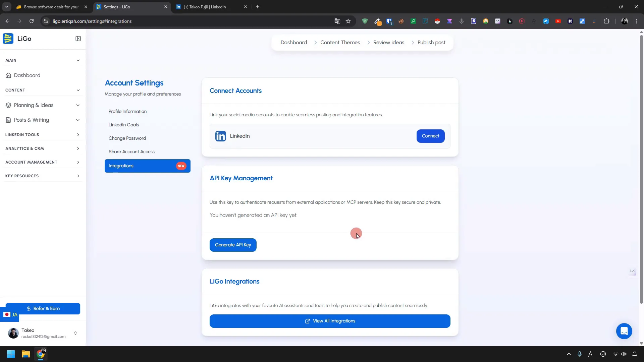644x362 pixels.
Task: Open the tab search dropdown arrow
Action: coord(6,7)
